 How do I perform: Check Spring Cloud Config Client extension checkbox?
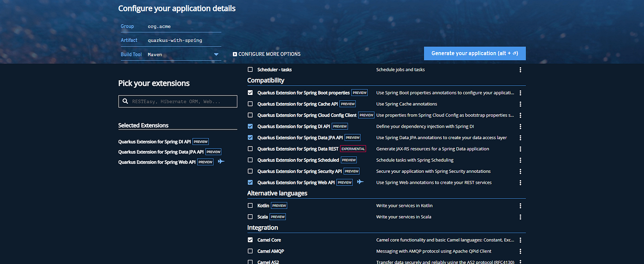click(250, 115)
